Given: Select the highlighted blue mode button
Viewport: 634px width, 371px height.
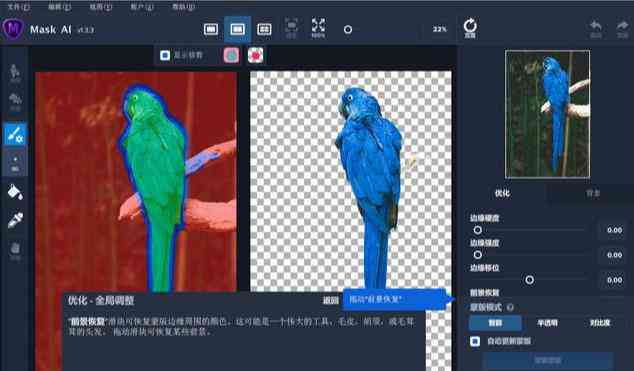Looking at the screenshot, I should 495,323.
